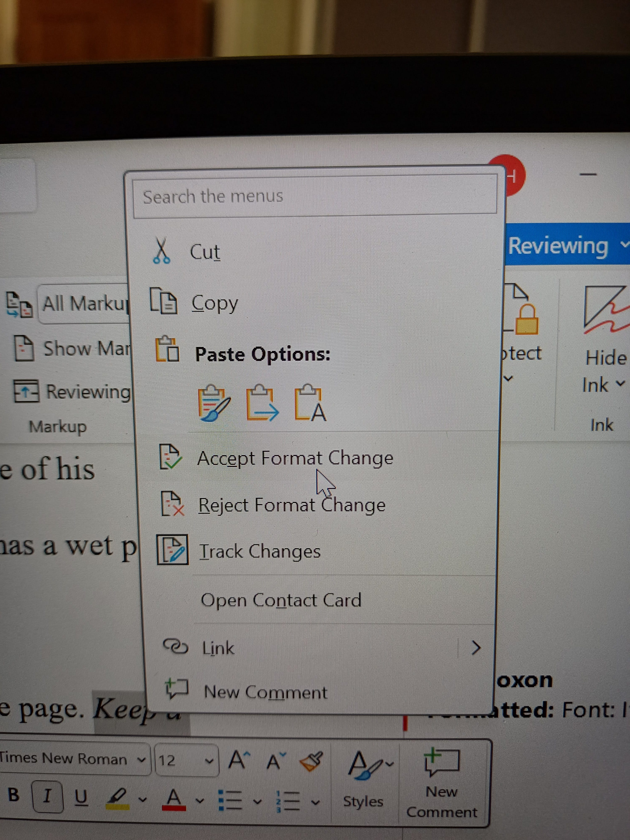The width and height of the screenshot is (630, 840).
Task: Open the font size 12 dropdown
Action: pos(209,761)
